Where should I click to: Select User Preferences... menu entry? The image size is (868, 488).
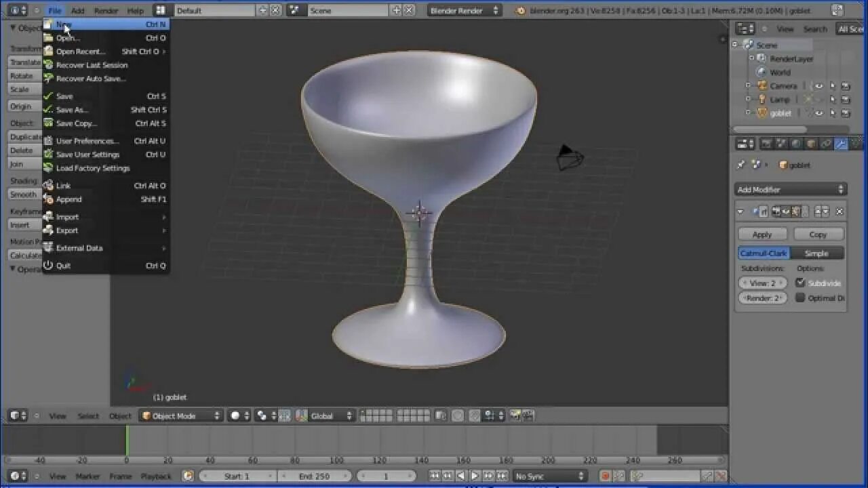click(106, 141)
